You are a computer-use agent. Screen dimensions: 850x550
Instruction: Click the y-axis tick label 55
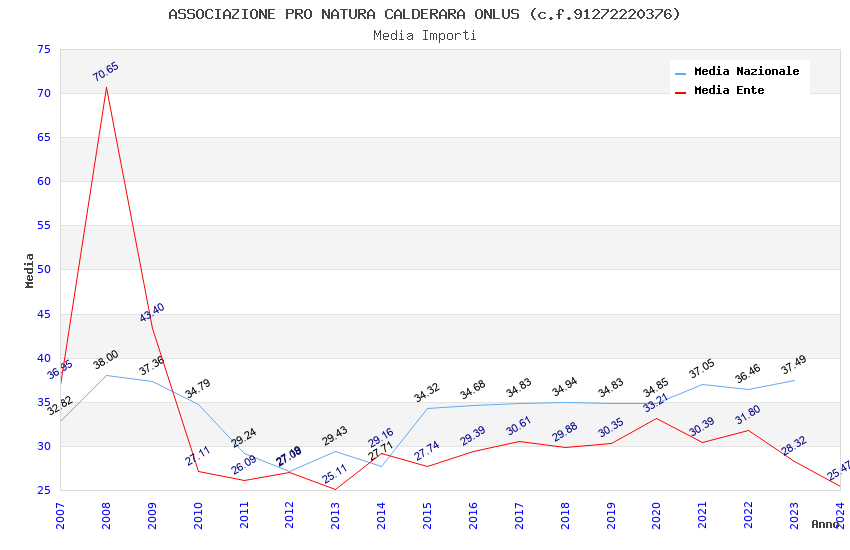tap(44, 225)
